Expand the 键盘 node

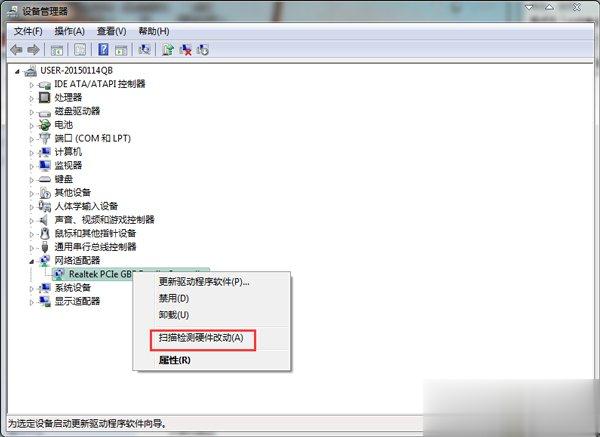32,180
